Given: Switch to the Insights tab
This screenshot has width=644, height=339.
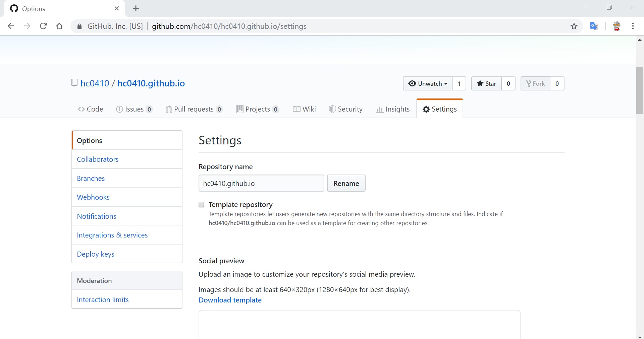Looking at the screenshot, I should (393, 109).
